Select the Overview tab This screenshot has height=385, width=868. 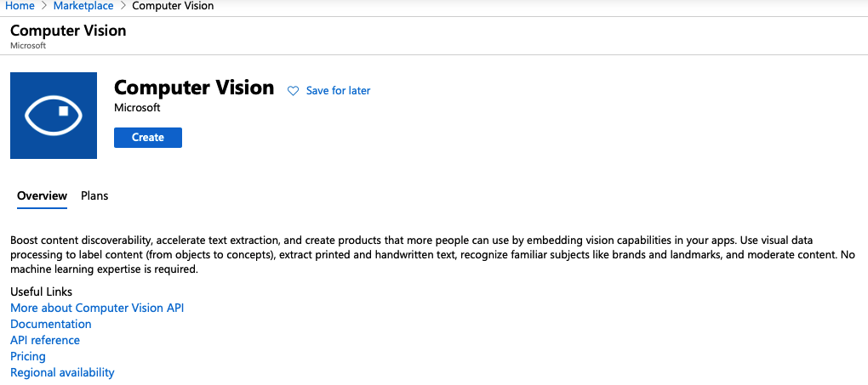click(x=42, y=196)
